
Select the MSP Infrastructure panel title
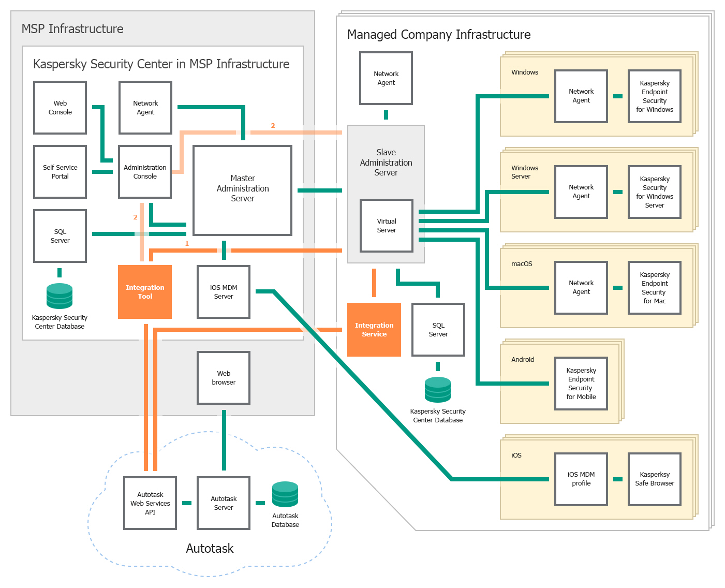pos(72,29)
